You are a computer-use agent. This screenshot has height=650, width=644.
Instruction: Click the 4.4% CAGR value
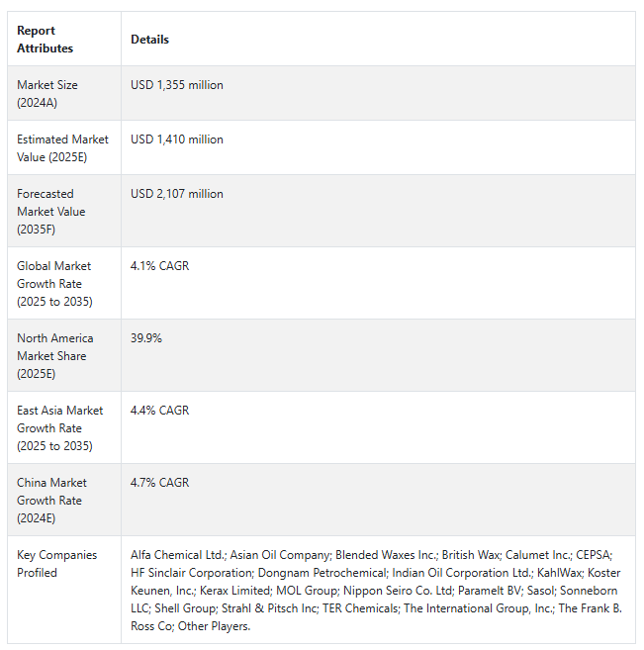pyautogui.click(x=159, y=410)
